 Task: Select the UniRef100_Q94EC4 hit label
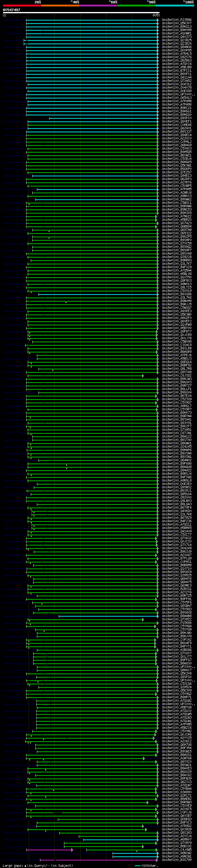pos(176,135)
